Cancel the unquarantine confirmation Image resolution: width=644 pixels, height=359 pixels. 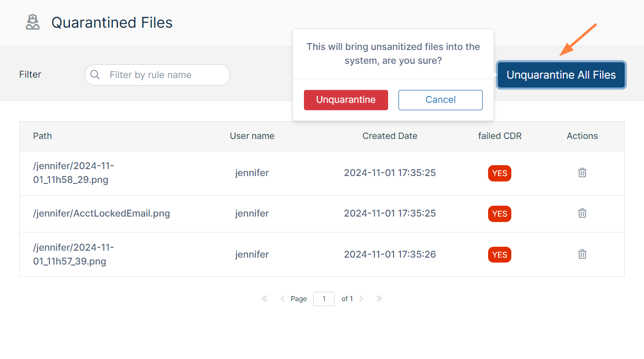click(x=440, y=100)
